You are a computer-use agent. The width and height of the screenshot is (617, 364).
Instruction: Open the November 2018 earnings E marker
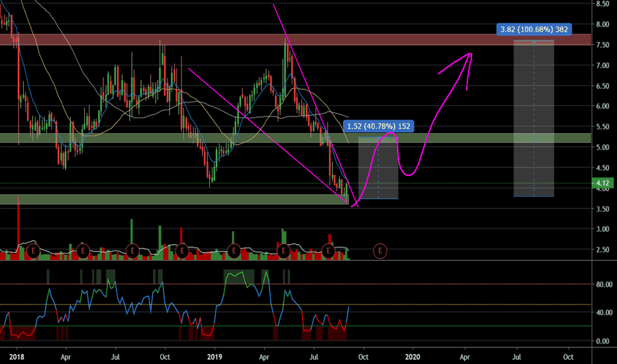[182, 251]
